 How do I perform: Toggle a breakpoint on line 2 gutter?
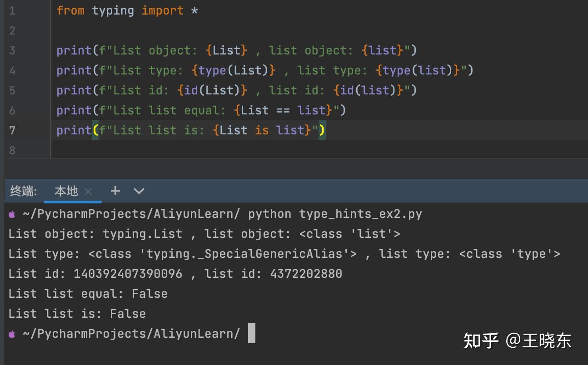click(x=12, y=30)
